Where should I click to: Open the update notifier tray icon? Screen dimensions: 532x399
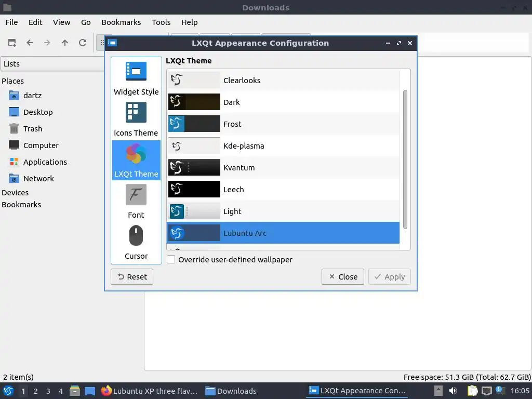tap(500, 391)
